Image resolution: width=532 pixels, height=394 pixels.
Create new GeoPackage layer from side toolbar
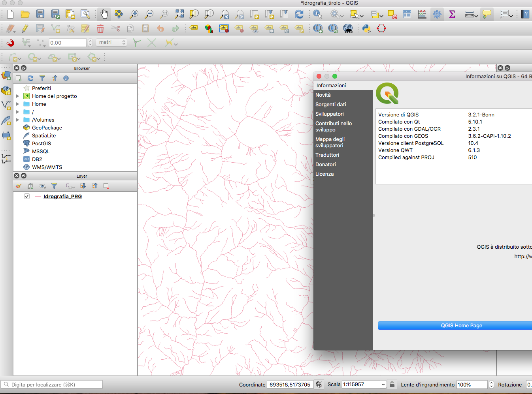pyautogui.click(x=6, y=90)
